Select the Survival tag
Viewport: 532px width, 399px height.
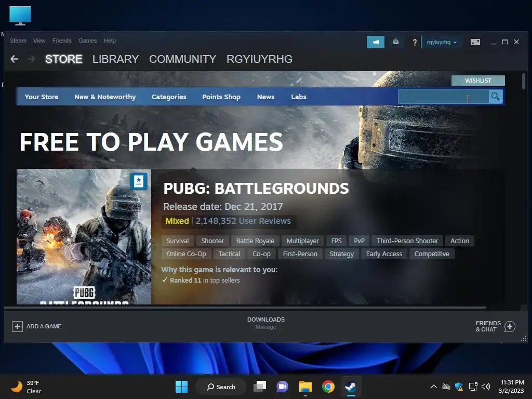point(178,241)
